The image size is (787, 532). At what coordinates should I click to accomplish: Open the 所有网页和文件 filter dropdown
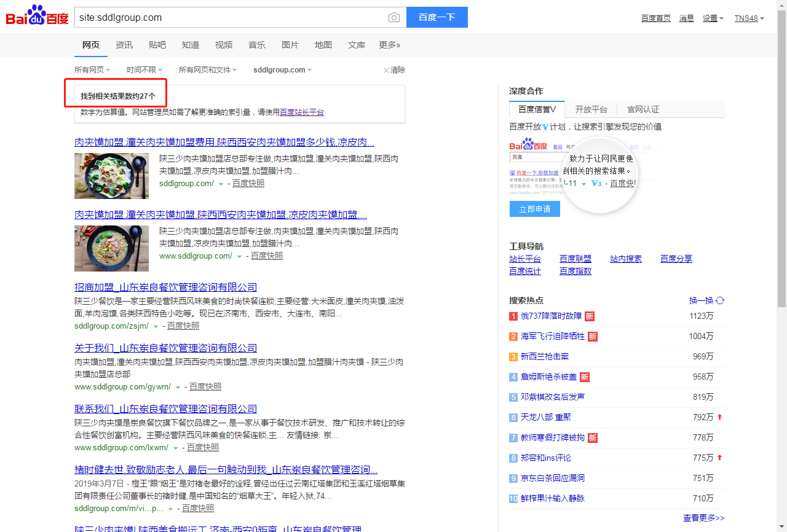pyautogui.click(x=207, y=70)
